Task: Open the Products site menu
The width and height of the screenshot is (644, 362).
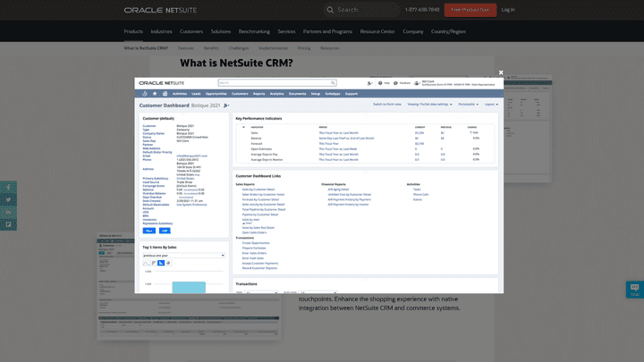Action: (133, 31)
